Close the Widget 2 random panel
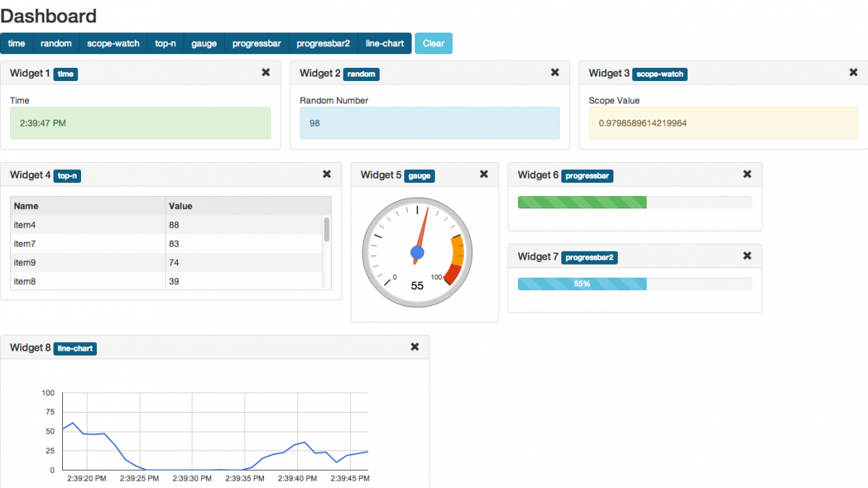Screen dimensions: 868x488 (x=555, y=72)
